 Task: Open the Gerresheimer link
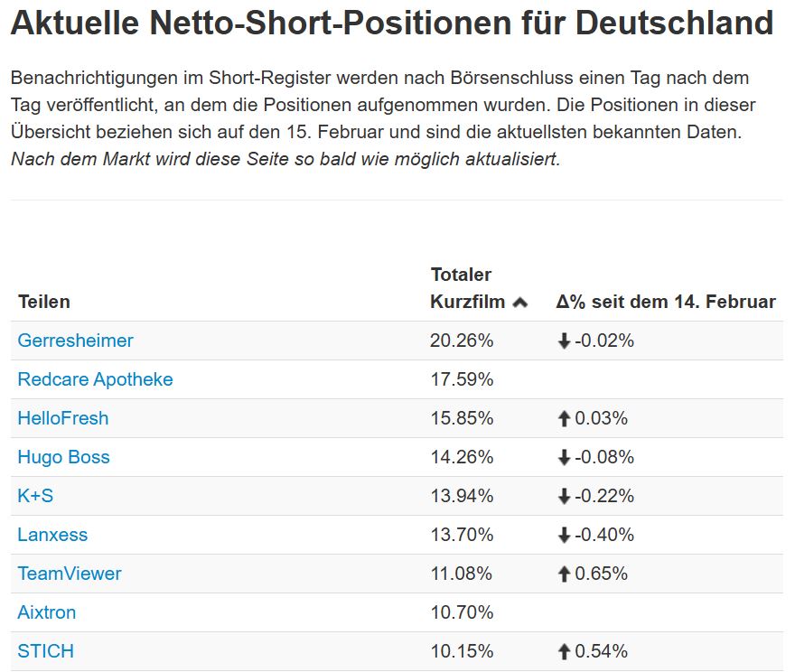[x=75, y=341]
